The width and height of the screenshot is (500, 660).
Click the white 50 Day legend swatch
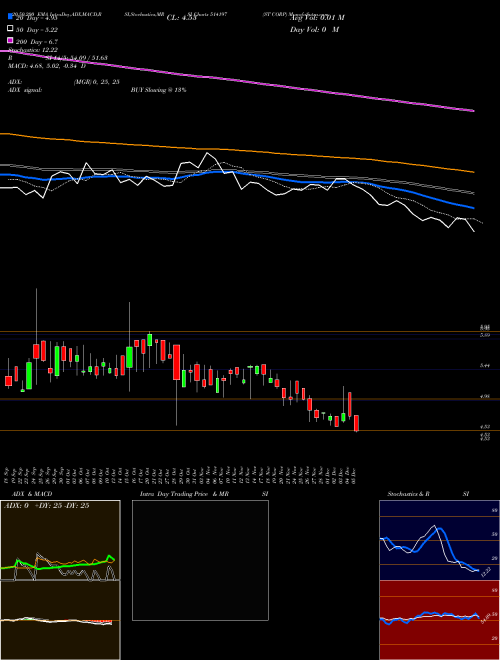click(x=11, y=29)
